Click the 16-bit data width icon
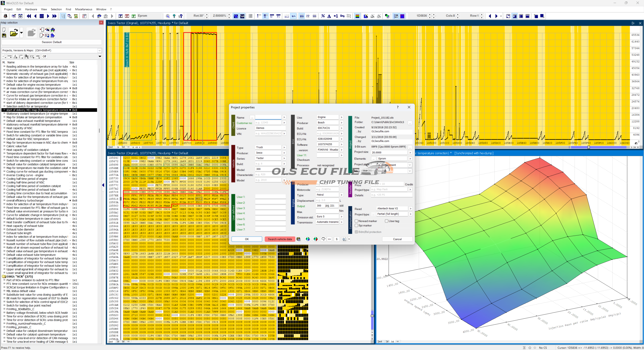 (265, 16)
